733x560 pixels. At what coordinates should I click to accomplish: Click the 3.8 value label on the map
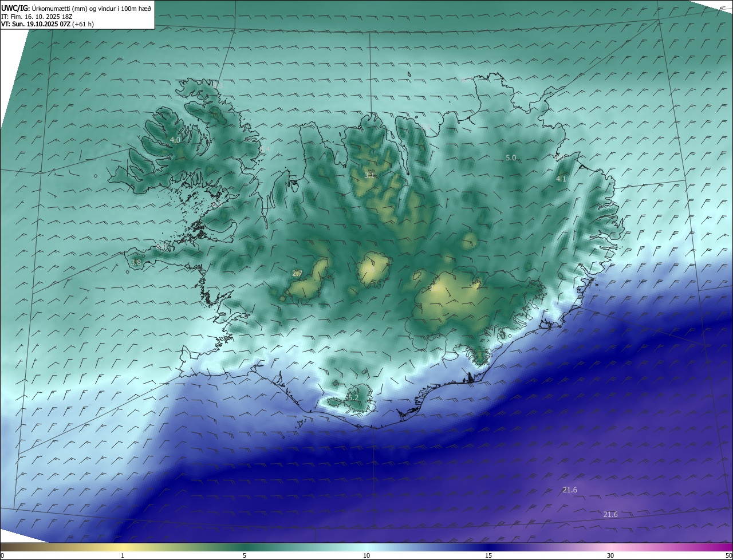click(136, 262)
